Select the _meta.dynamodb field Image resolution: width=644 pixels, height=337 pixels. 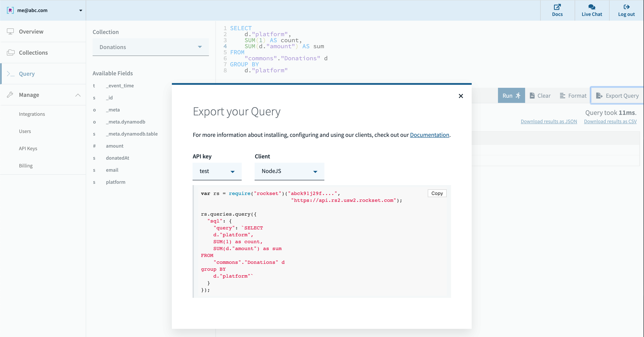(126, 122)
